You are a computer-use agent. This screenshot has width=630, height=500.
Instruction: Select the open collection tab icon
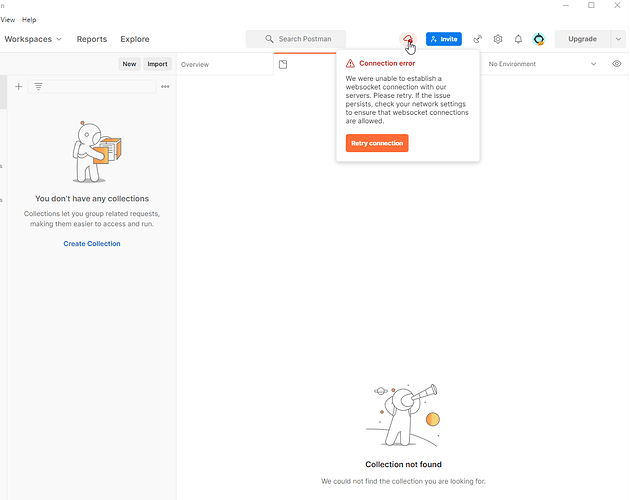(283, 64)
